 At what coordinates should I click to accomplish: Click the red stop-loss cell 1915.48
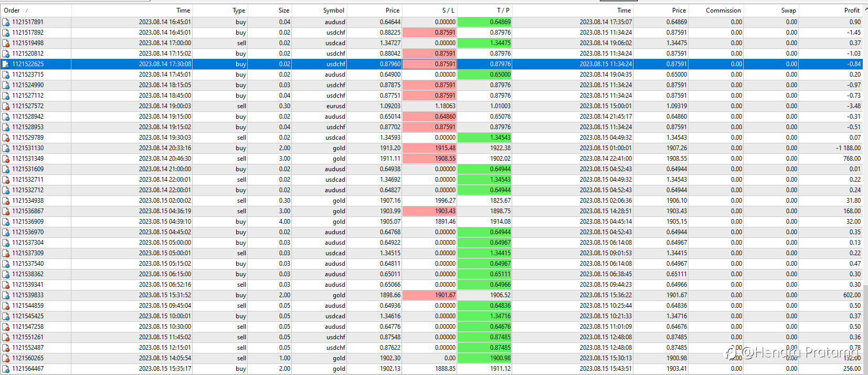coord(430,148)
